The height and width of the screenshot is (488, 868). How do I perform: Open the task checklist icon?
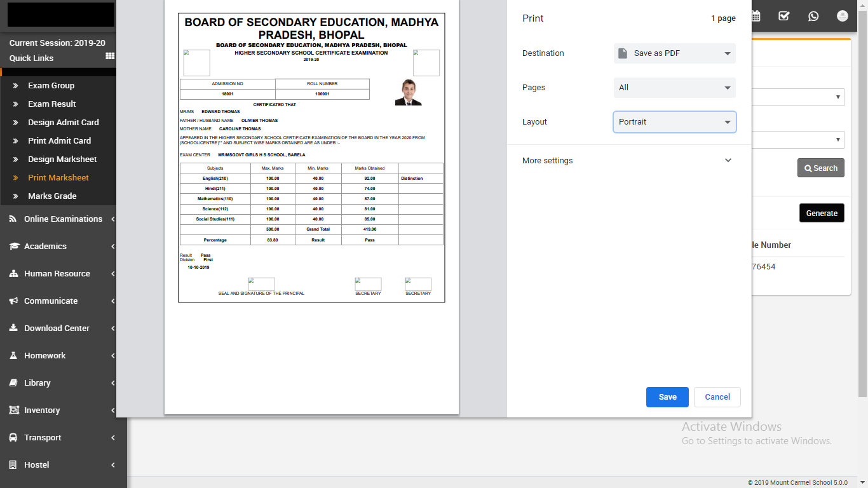tap(784, 16)
